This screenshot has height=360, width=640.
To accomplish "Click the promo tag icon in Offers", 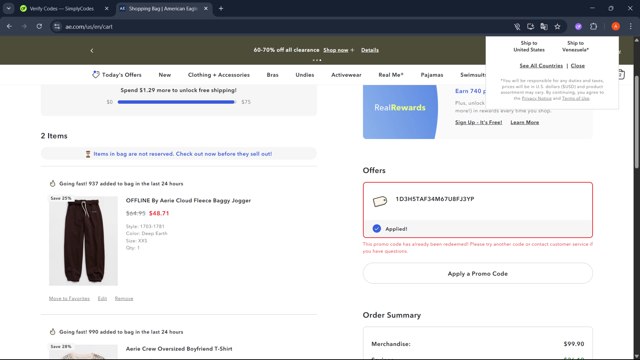I will click(x=380, y=201).
